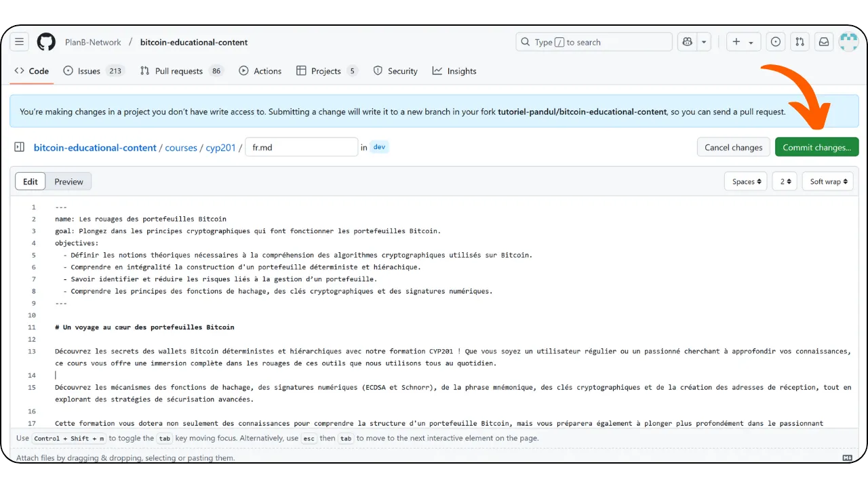Image resolution: width=868 pixels, height=488 pixels.
Task: Open the courses folder breadcrumb
Action: click(x=181, y=147)
